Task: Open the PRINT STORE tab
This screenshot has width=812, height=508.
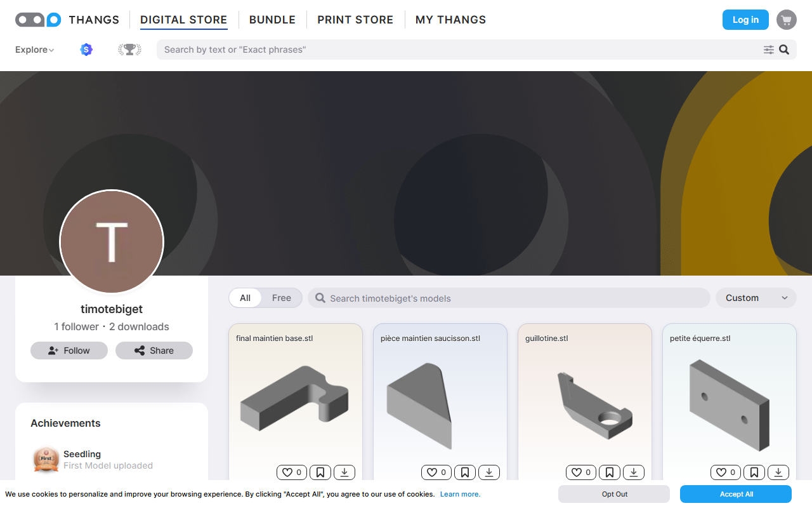Action: 355,20
